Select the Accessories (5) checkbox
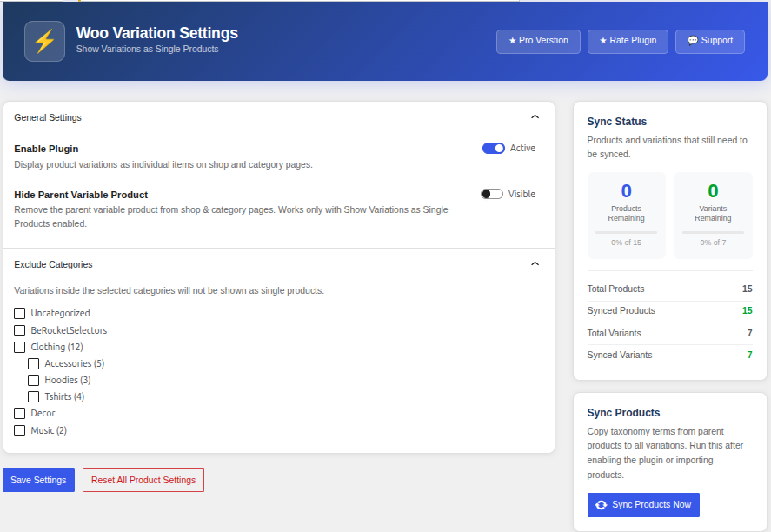This screenshot has height=532, width=771. click(32, 363)
